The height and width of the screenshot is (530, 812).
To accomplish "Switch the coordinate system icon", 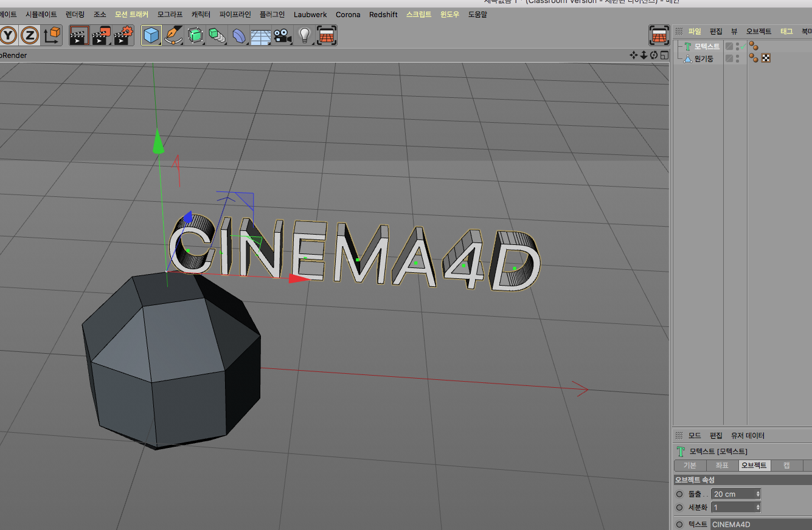I will tap(52, 35).
